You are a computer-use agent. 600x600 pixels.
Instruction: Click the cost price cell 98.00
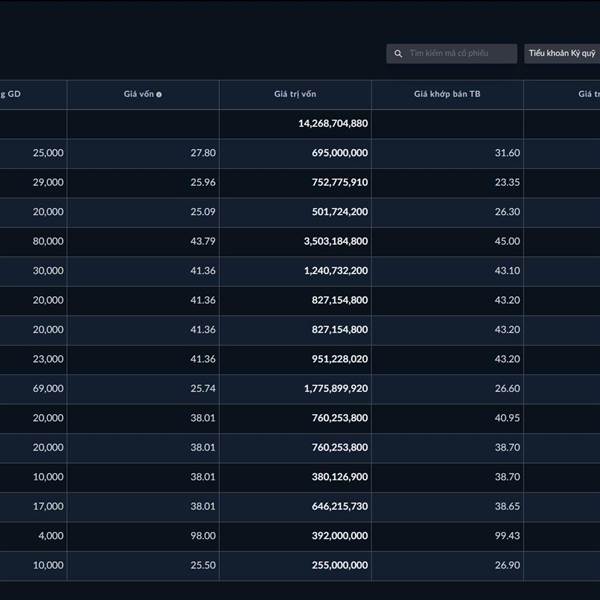(x=201, y=536)
